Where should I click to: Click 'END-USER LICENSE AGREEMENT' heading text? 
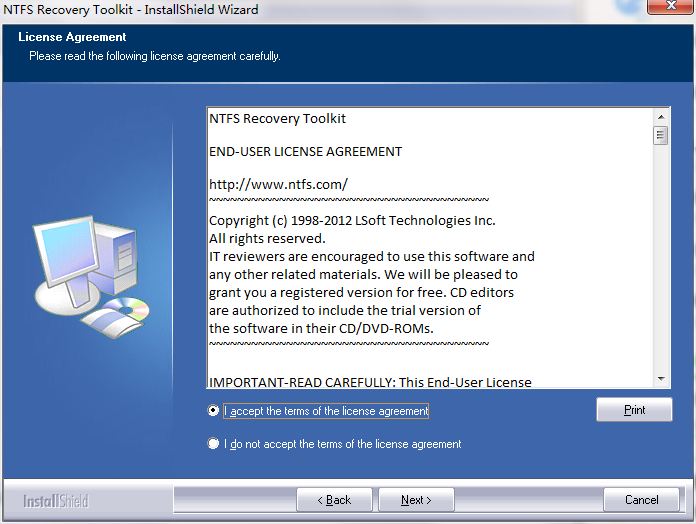coord(305,152)
